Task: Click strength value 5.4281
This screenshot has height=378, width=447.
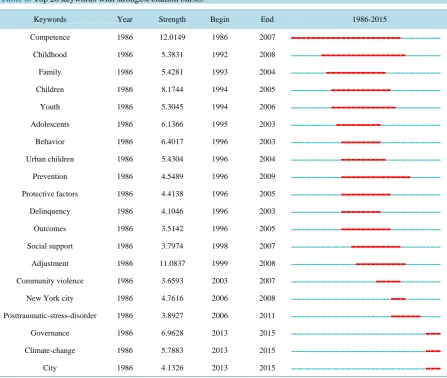Action: 172,72
